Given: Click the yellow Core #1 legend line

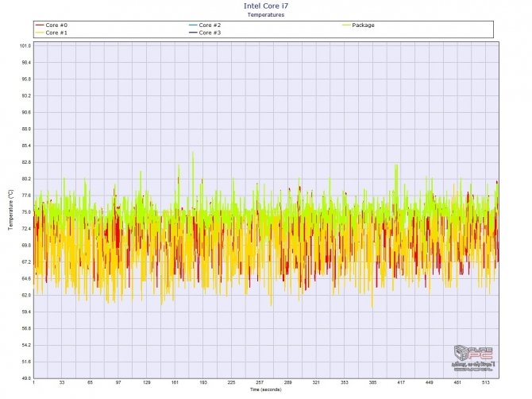Looking at the screenshot, I should click(x=40, y=33).
